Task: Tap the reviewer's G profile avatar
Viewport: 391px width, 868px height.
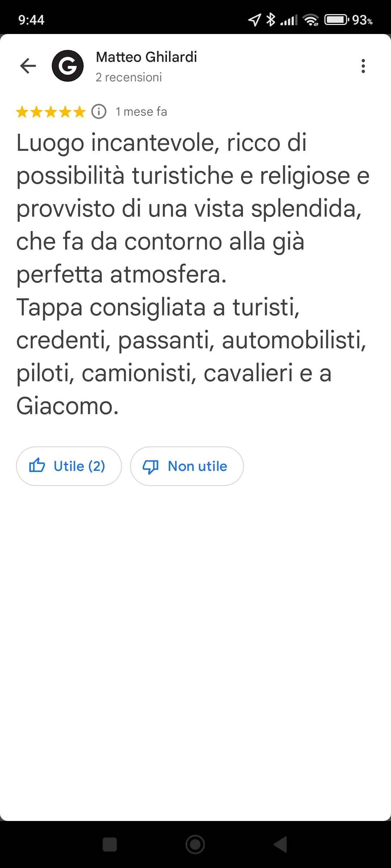Action: 68,66
